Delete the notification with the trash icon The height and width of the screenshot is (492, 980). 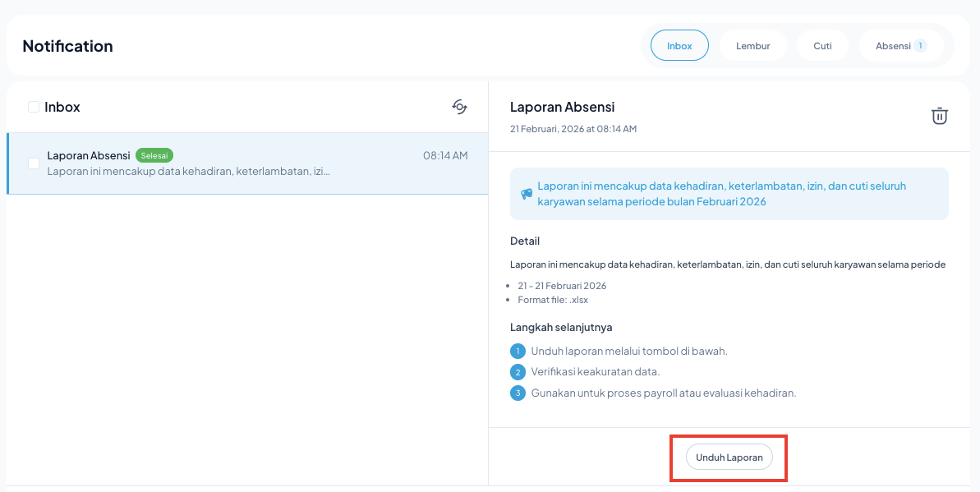point(939,116)
